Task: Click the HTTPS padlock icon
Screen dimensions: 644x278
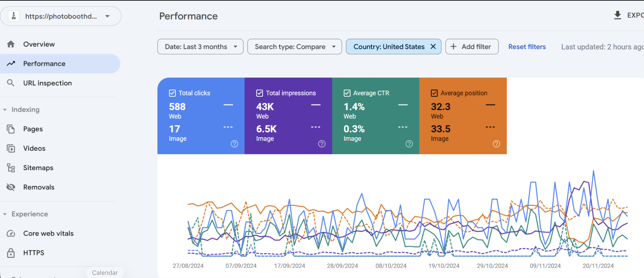Action: [x=11, y=253]
